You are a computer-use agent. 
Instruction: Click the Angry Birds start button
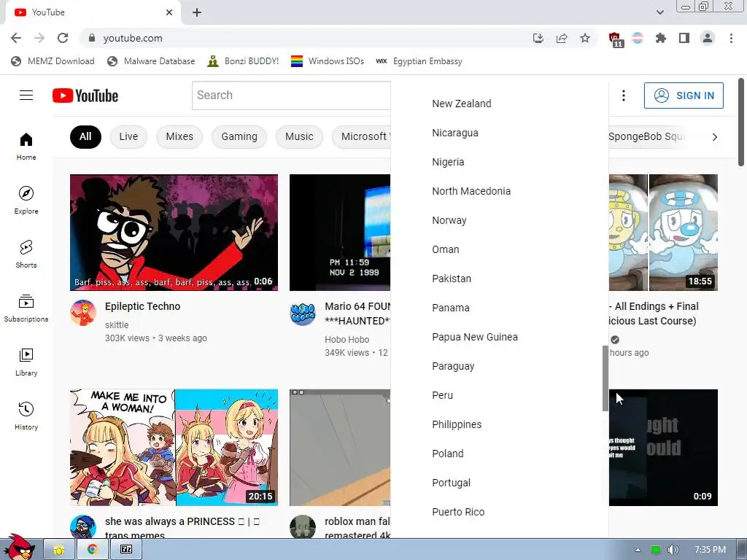point(19,548)
